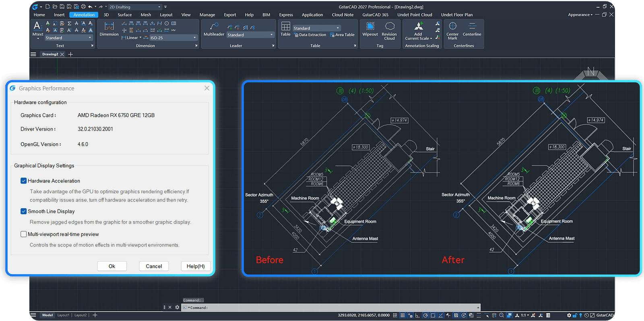Switch to the Express ribbon tab

pyautogui.click(x=286, y=15)
